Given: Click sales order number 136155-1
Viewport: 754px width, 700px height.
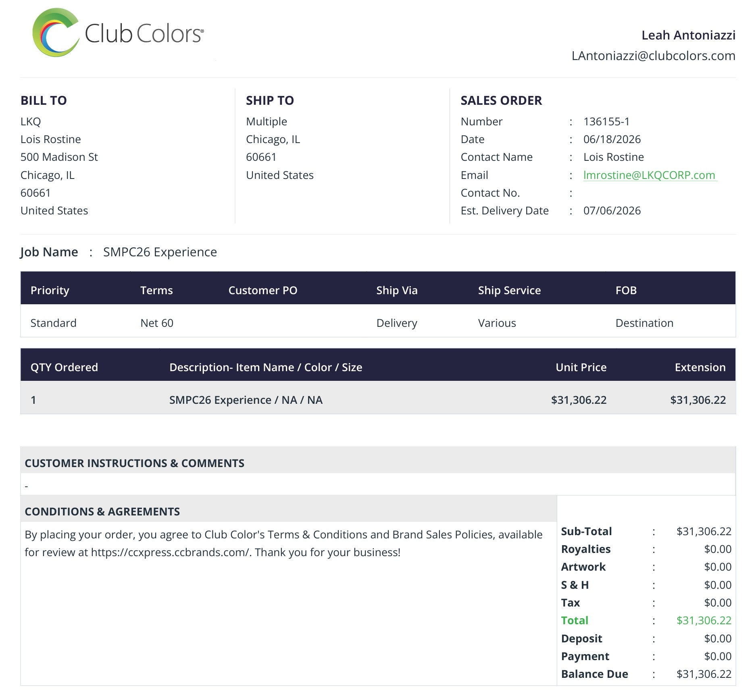Looking at the screenshot, I should [x=606, y=122].
